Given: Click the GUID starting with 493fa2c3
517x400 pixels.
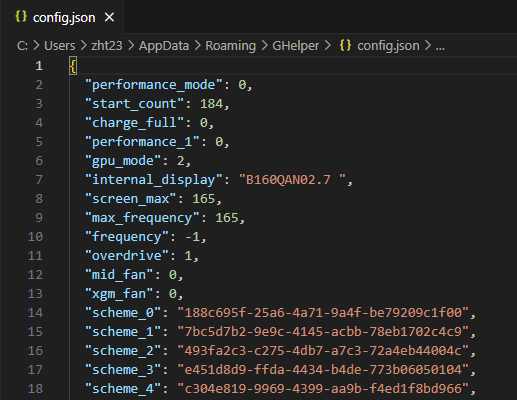Looking at the screenshot, I should (x=323, y=351).
